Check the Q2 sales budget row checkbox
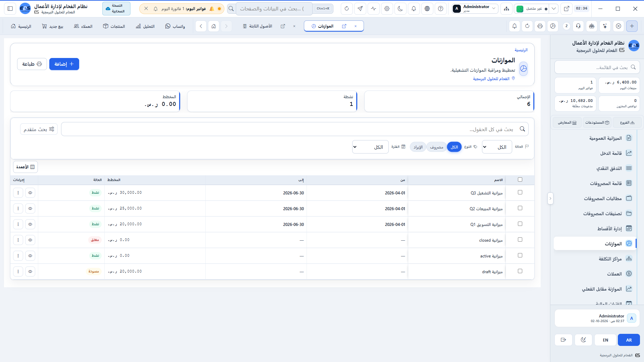This screenshot has height=362, width=644. tap(520, 208)
